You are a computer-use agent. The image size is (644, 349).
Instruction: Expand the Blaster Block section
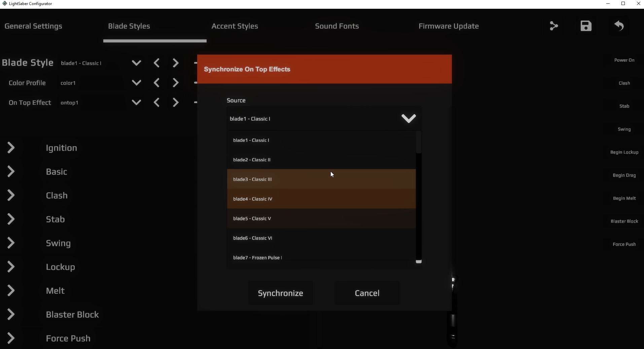(11, 315)
